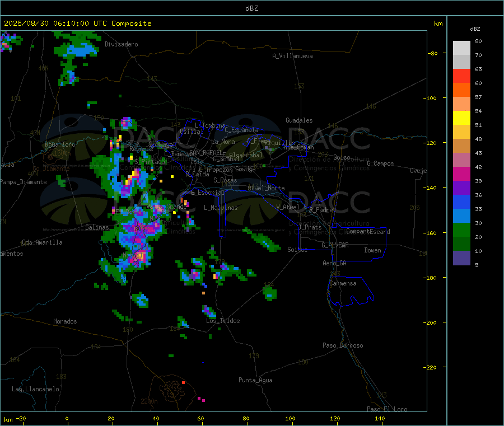Image resolution: width=504 pixels, height=426 pixels.
Task: Click the timestamp '2025/08/30 06:10:00 UTC Composite'
Action: (77, 24)
